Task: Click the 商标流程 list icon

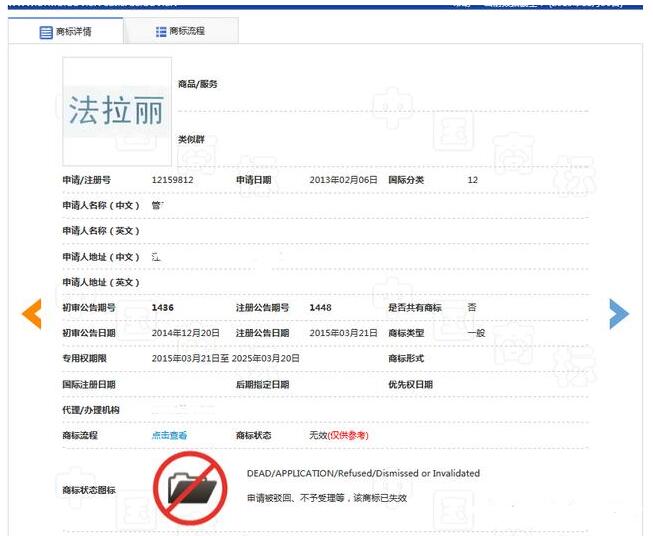Action: tap(161, 32)
